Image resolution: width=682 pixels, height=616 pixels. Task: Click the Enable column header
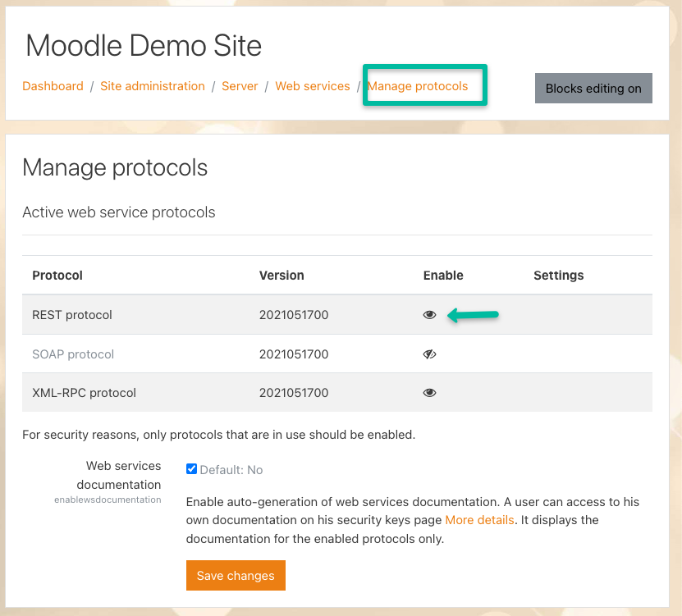(x=443, y=275)
